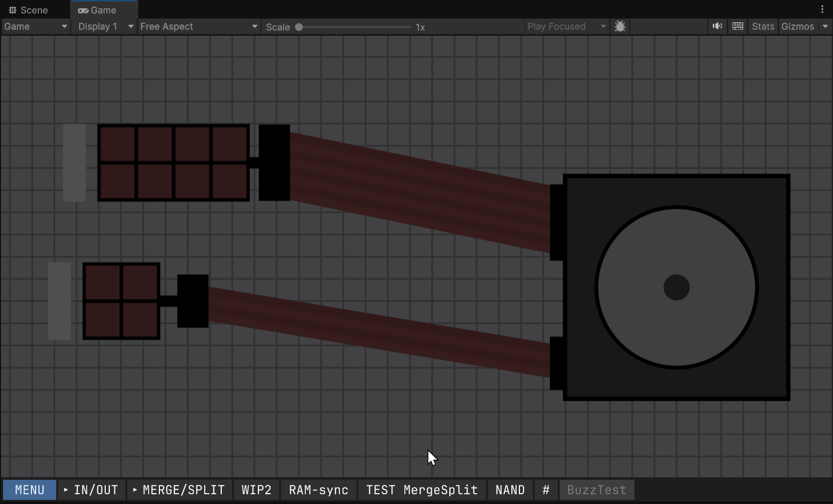Click the bug-shaped debug icon
Screen dimensions: 833x504
pyautogui.click(x=620, y=26)
